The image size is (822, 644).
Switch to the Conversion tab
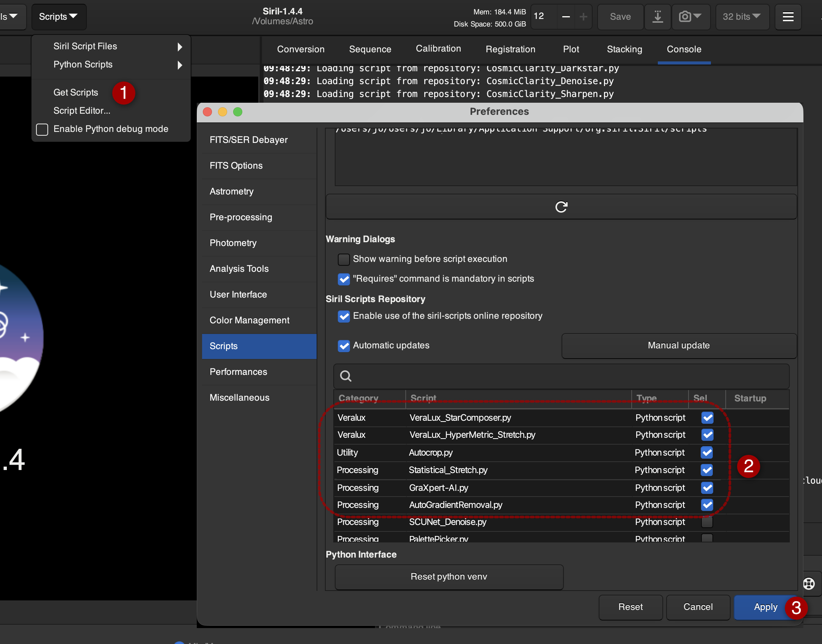[301, 49]
